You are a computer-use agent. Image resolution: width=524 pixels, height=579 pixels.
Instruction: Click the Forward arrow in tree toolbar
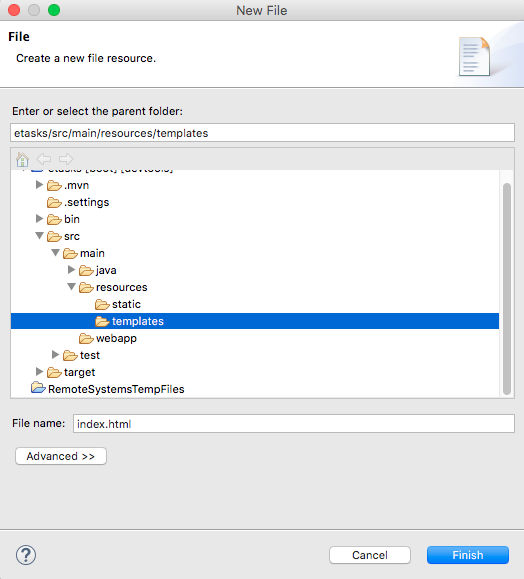pyautogui.click(x=66, y=159)
